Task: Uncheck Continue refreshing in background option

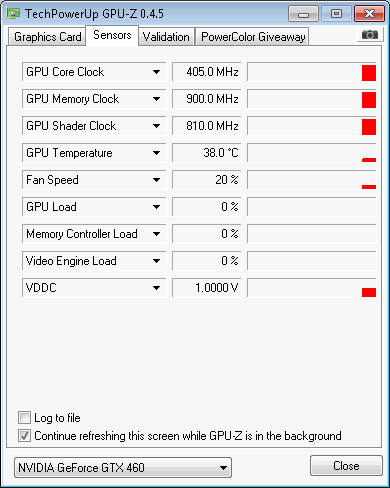Action: (x=24, y=436)
